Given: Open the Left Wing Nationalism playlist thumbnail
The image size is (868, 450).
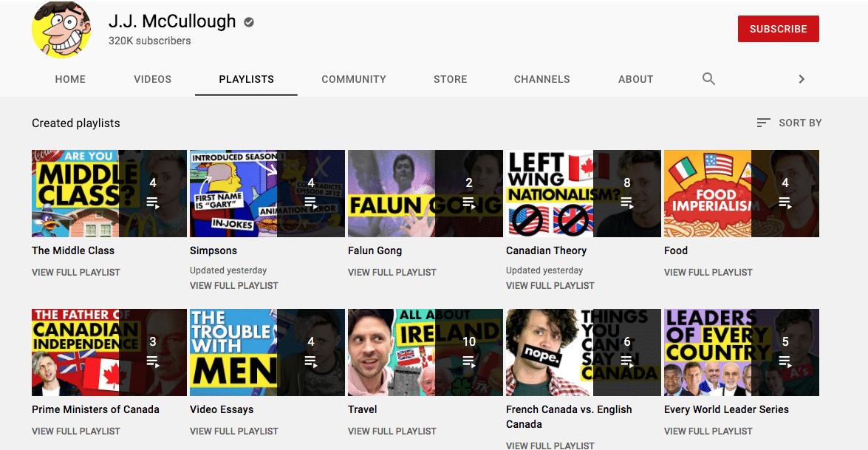Looking at the screenshot, I should coord(584,193).
